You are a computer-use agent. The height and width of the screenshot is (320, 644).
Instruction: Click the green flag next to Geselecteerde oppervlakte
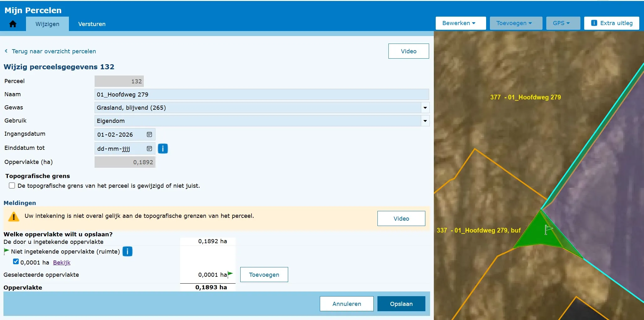[230, 274]
